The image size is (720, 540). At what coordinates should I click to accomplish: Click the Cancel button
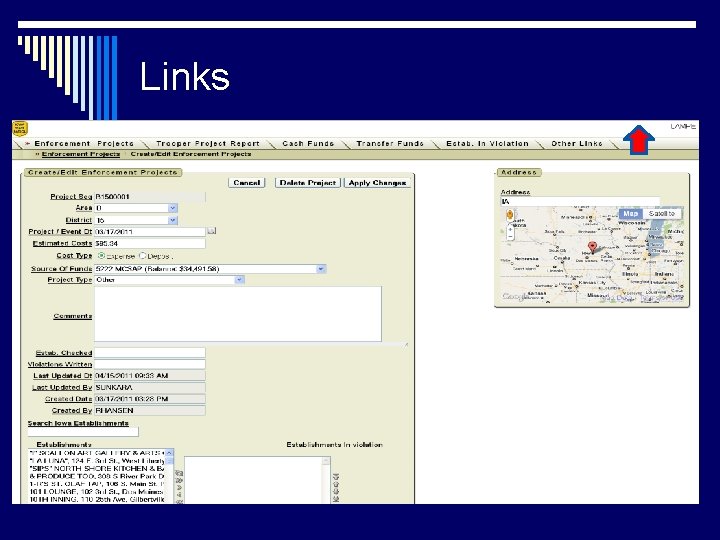(x=247, y=183)
